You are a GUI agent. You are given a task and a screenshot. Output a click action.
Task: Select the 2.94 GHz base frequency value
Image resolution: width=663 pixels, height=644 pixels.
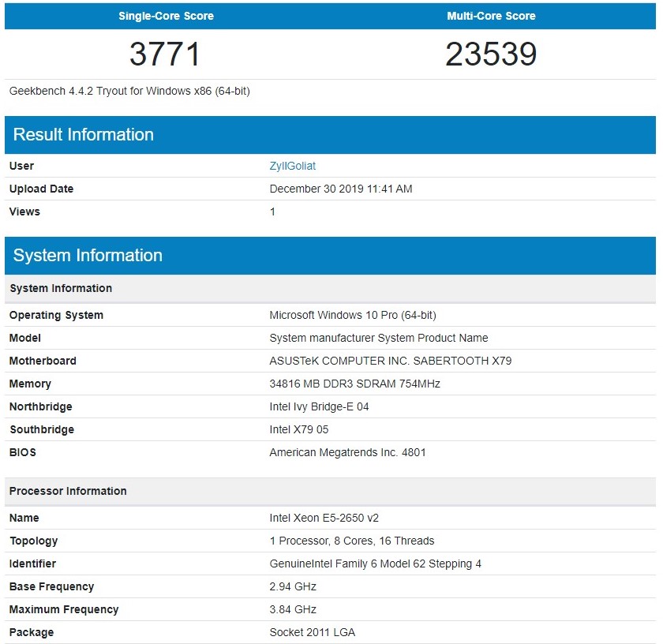point(293,586)
